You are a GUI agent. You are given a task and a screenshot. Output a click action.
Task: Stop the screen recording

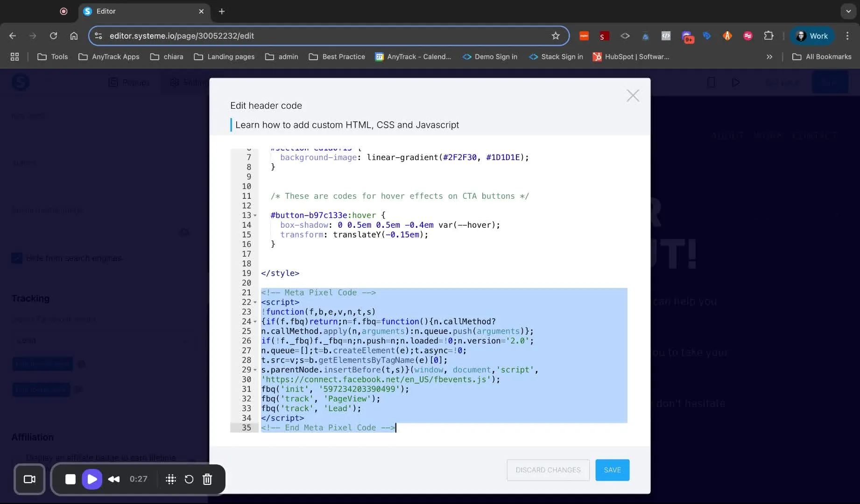click(70, 479)
